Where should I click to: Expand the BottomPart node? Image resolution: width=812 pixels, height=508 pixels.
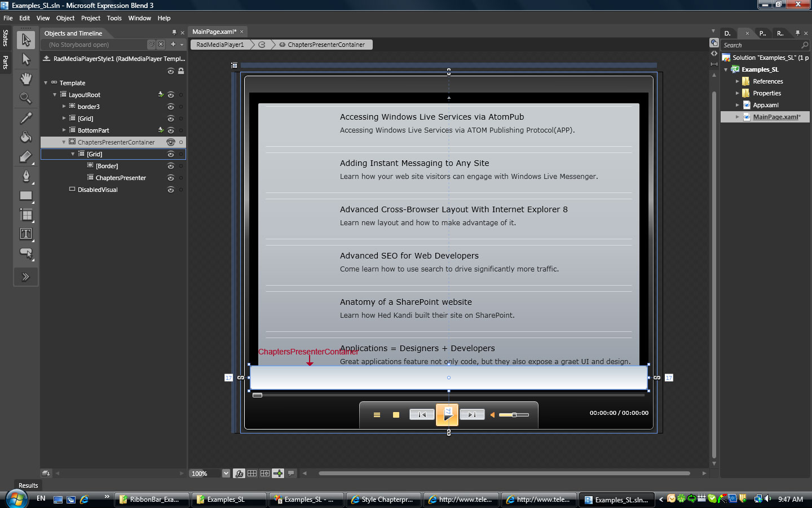click(x=64, y=130)
